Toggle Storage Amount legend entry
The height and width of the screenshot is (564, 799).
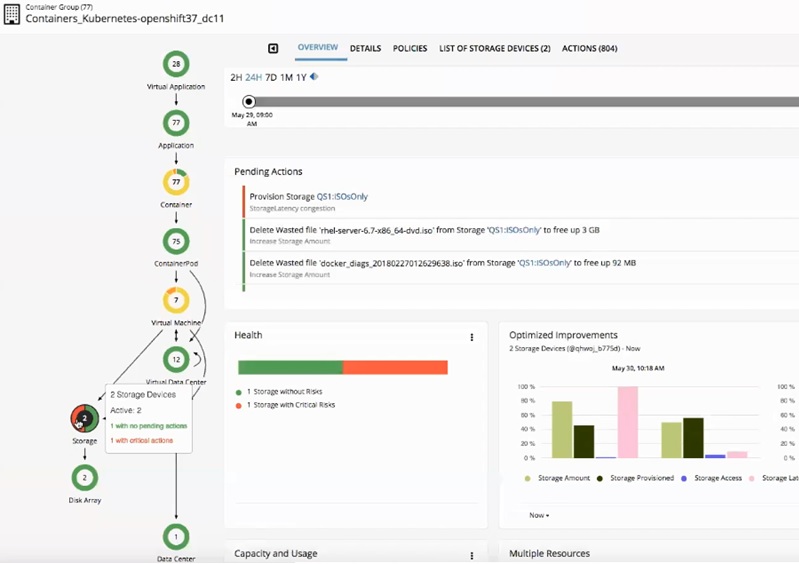(x=557, y=478)
